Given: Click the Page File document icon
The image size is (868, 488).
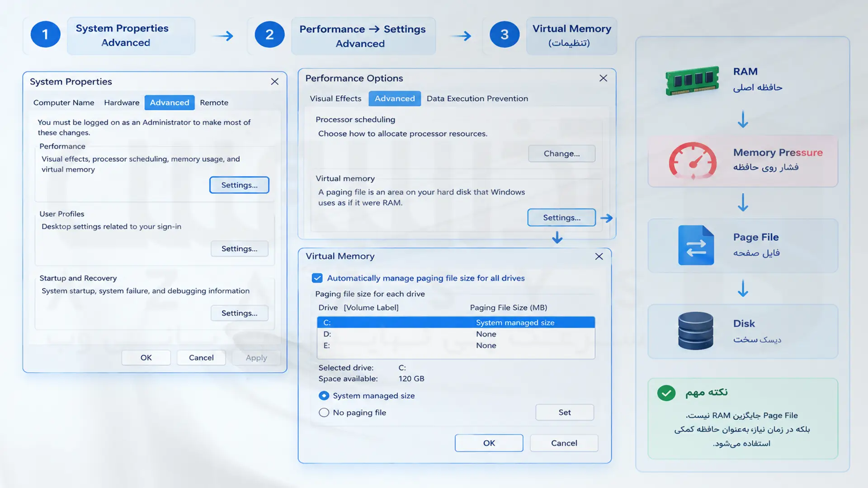Looking at the screenshot, I should click(696, 245).
